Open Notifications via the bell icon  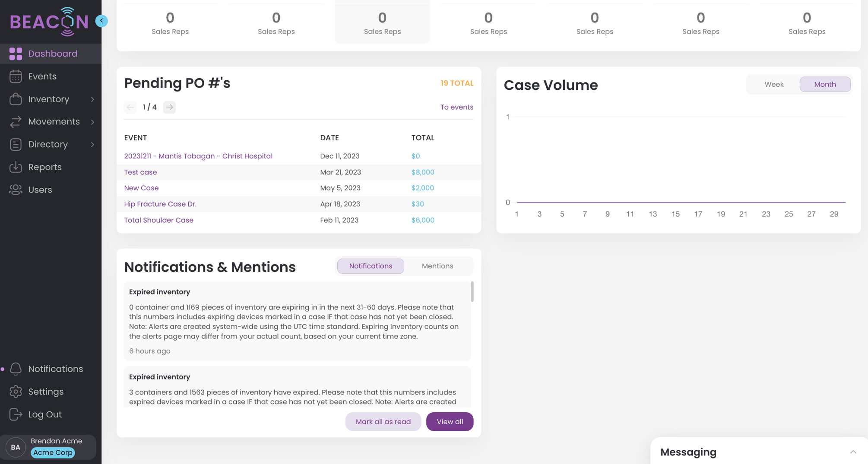click(x=16, y=369)
